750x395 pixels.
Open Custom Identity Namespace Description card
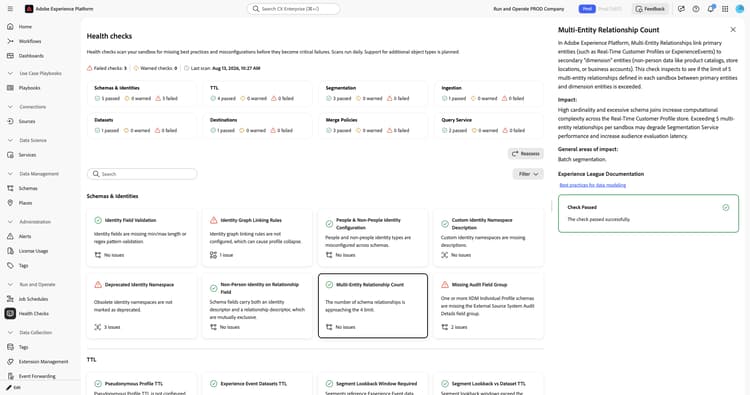point(489,238)
